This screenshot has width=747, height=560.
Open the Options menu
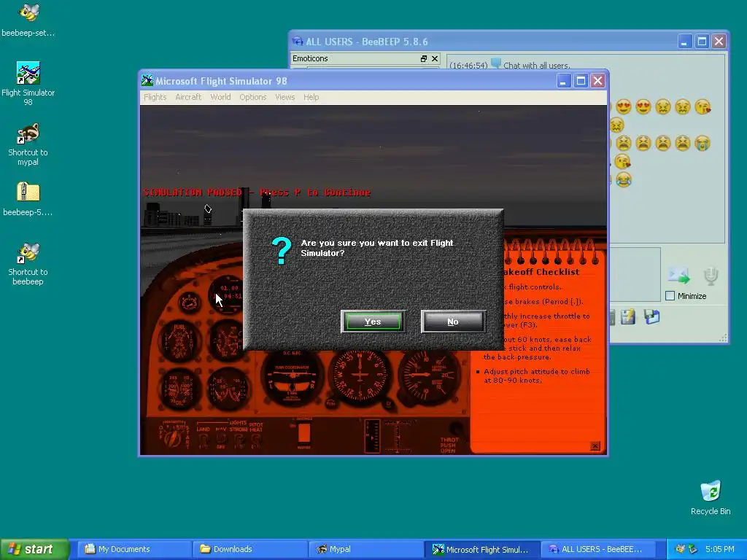[x=253, y=97]
